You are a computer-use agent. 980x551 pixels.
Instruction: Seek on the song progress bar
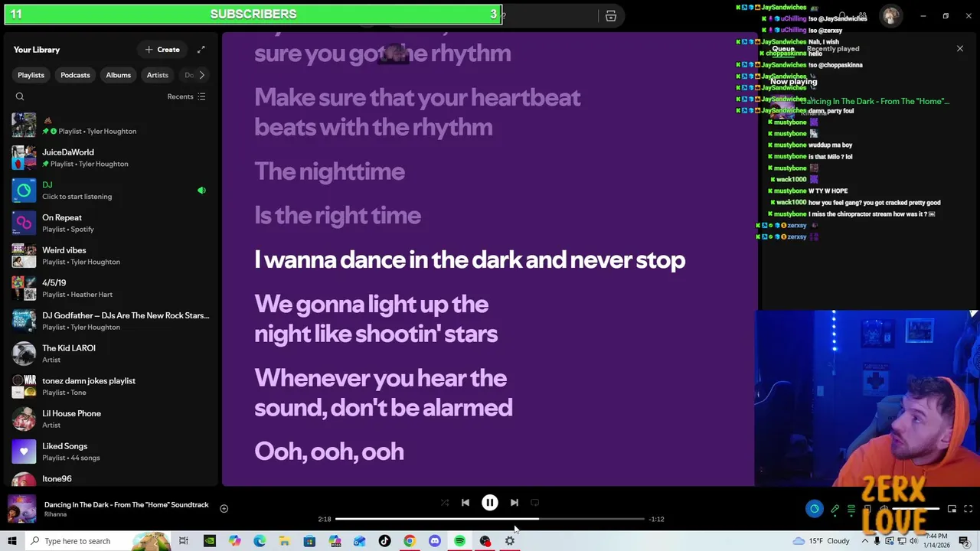point(490,519)
